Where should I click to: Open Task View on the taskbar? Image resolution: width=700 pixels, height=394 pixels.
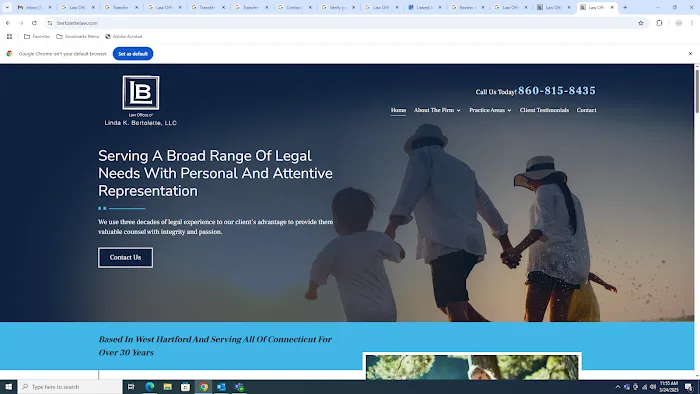tap(131, 387)
